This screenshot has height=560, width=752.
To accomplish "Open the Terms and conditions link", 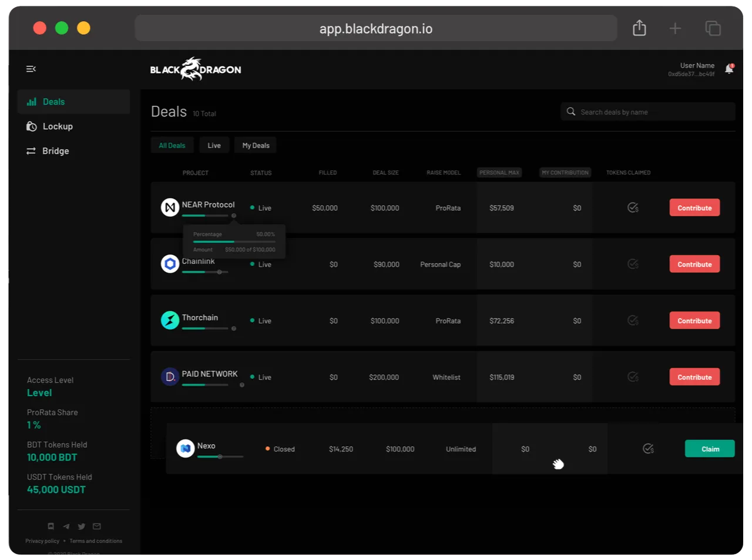I will click(x=96, y=541).
